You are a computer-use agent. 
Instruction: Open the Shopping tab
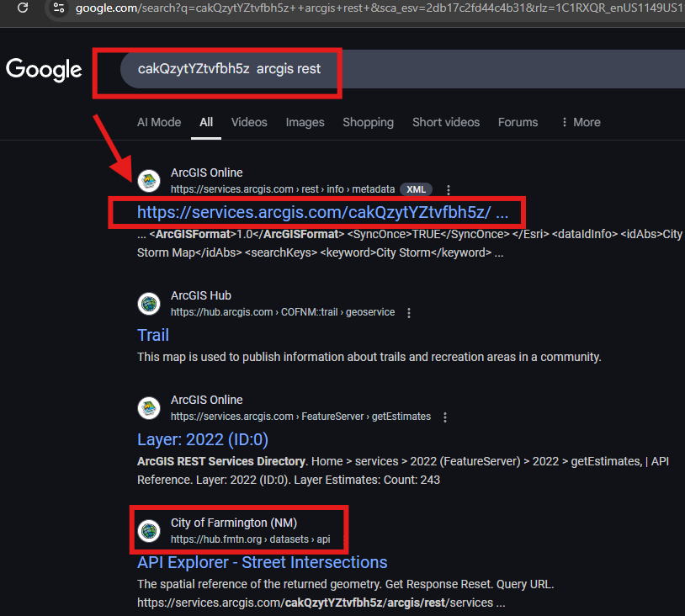tap(368, 122)
